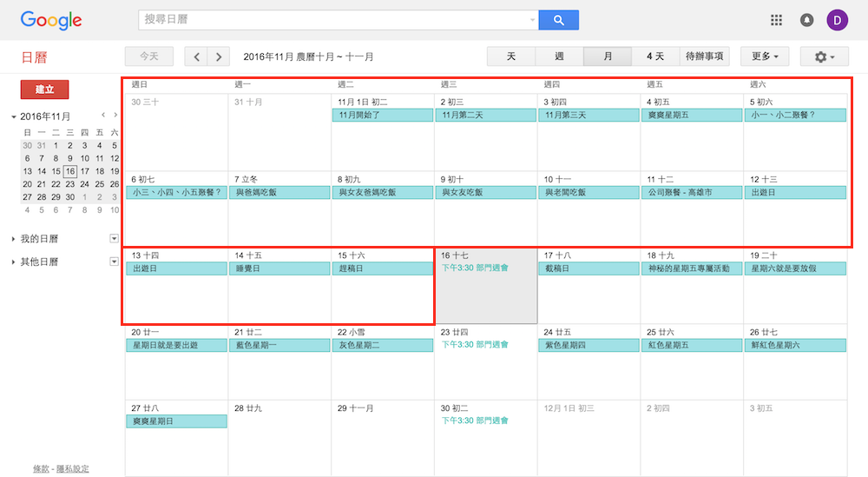Viewport: 868px width, 477px height.
Task: Open the purple D account avatar
Action: tap(838, 20)
